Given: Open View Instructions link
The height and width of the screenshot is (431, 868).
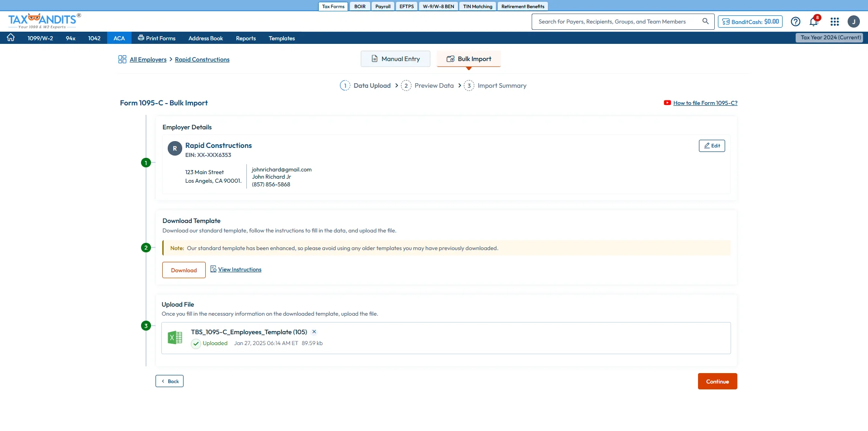Looking at the screenshot, I should tap(240, 270).
